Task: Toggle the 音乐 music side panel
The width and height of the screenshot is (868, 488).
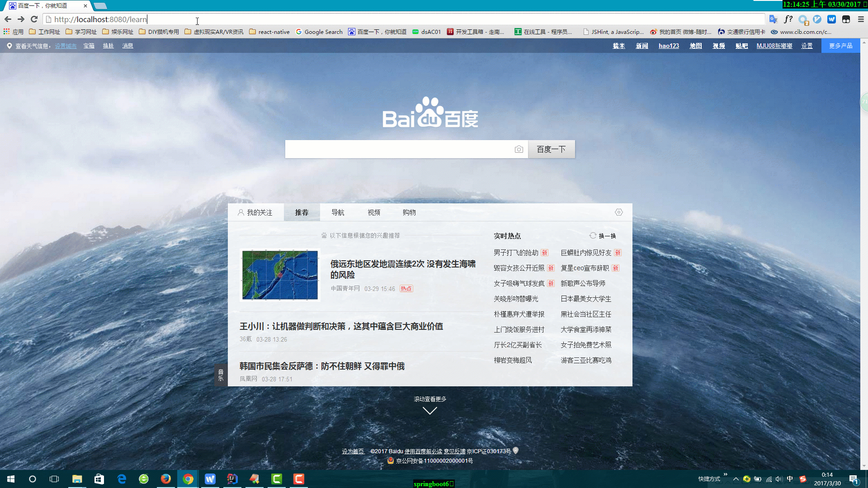Action: pos(221,375)
